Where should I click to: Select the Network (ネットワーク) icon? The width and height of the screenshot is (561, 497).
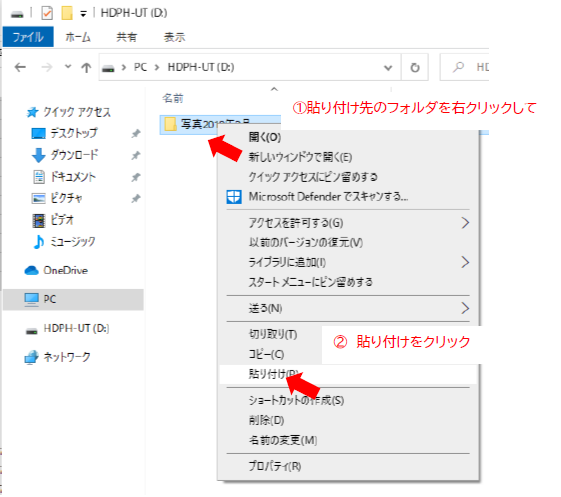(x=31, y=357)
